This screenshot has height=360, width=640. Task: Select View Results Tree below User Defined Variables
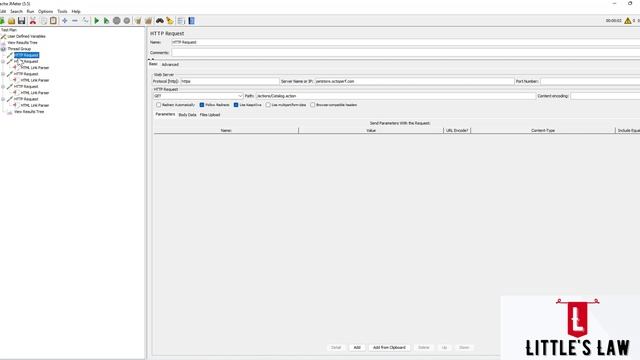coord(22,42)
